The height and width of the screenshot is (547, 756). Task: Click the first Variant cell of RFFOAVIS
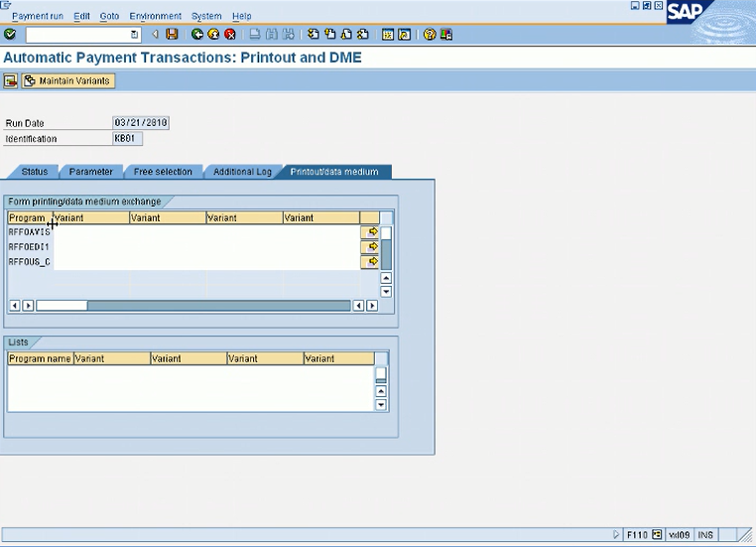[91, 232]
